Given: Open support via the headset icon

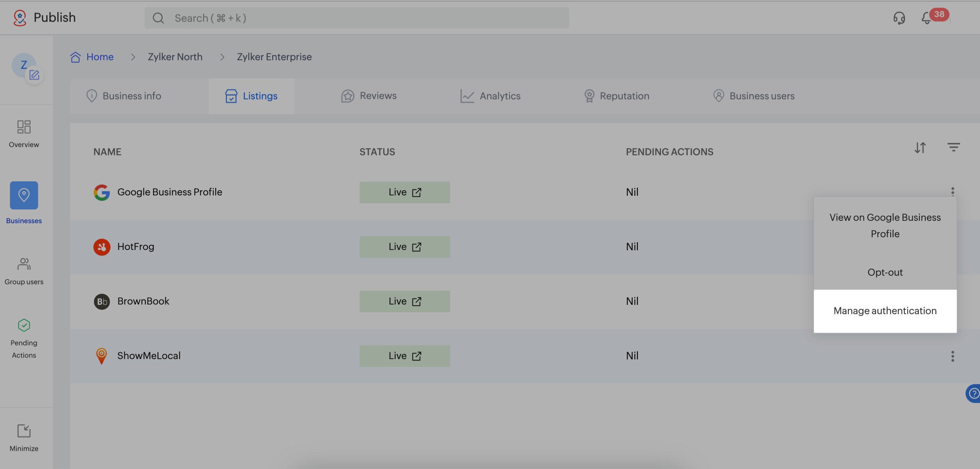Looking at the screenshot, I should 899,18.
